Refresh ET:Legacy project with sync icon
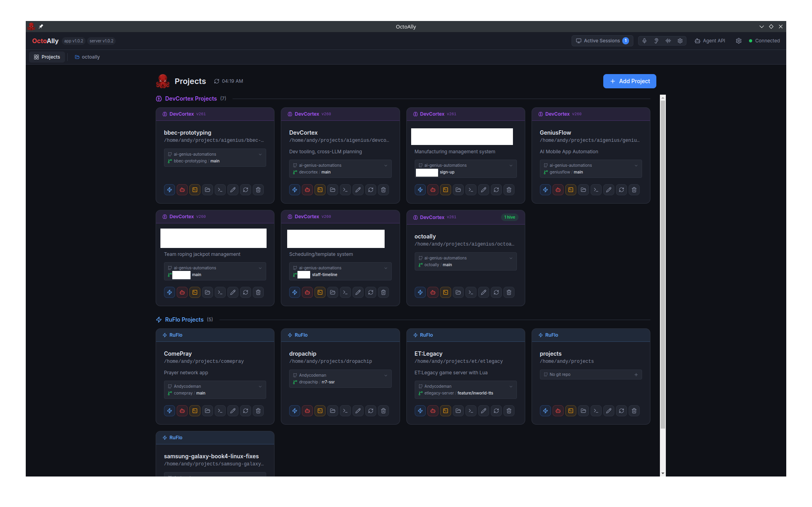Image resolution: width=812 pixels, height=507 pixels. coord(496,411)
